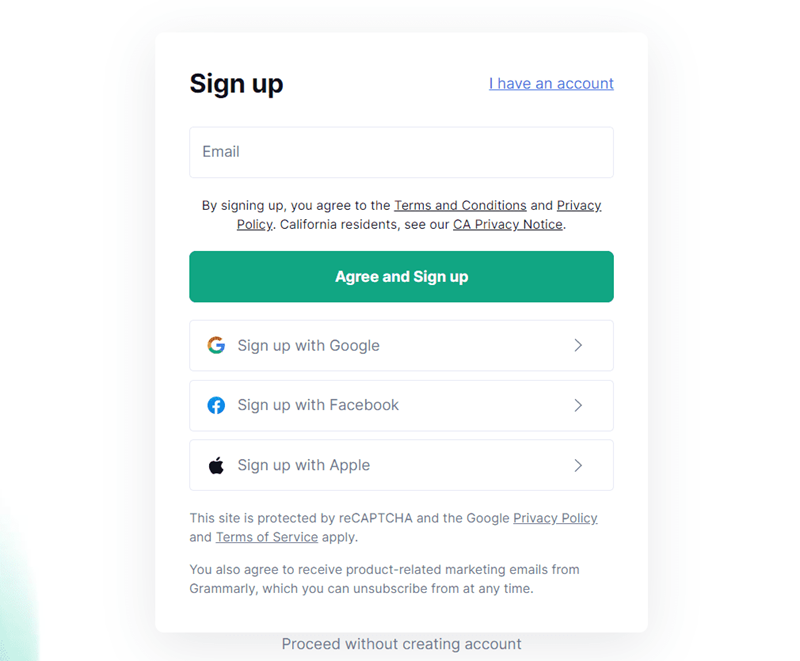
Task: Click the Google "G" icon
Action: click(216, 345)
